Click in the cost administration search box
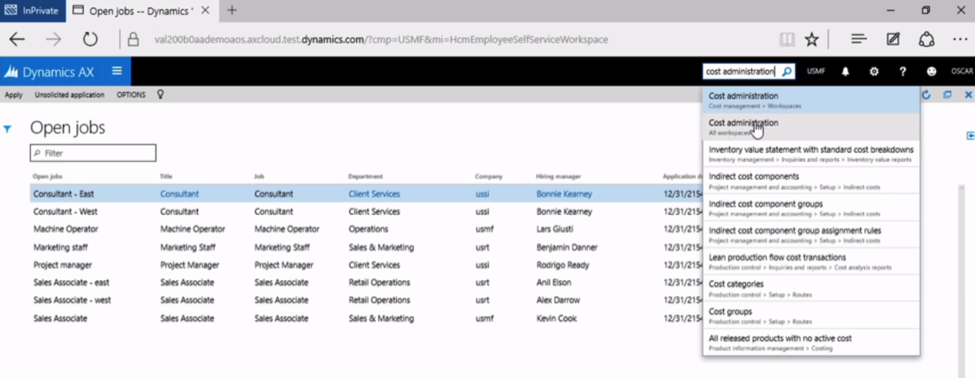Image resolution: width=975 pixels, height=379 pixels. pos(741,71)
